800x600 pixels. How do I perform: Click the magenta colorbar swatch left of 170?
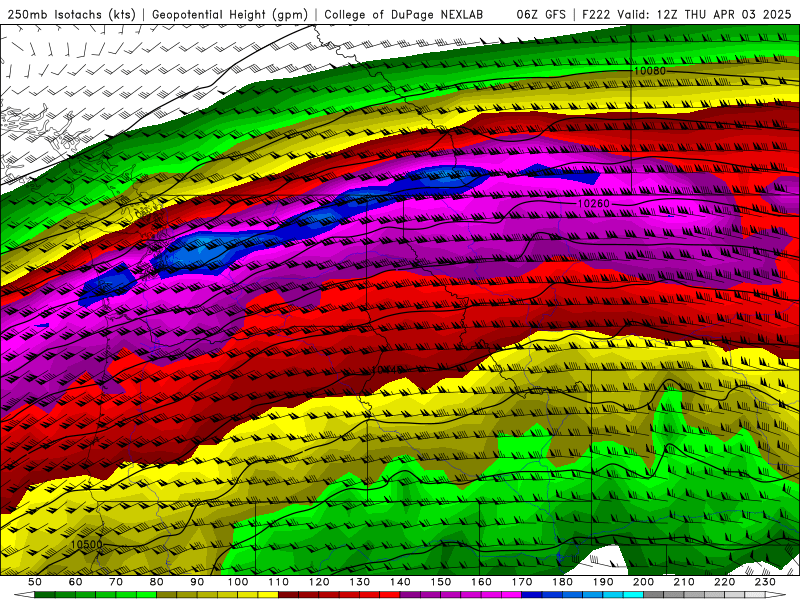coord(512,595)
